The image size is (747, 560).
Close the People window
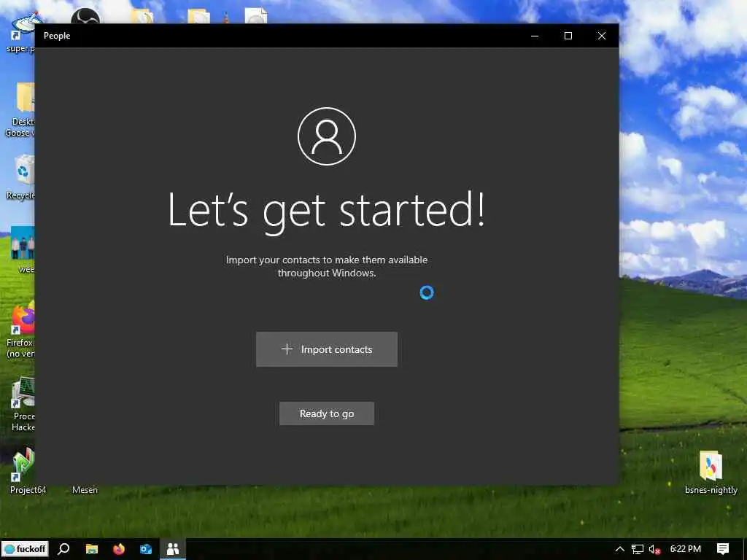[602, 36]
